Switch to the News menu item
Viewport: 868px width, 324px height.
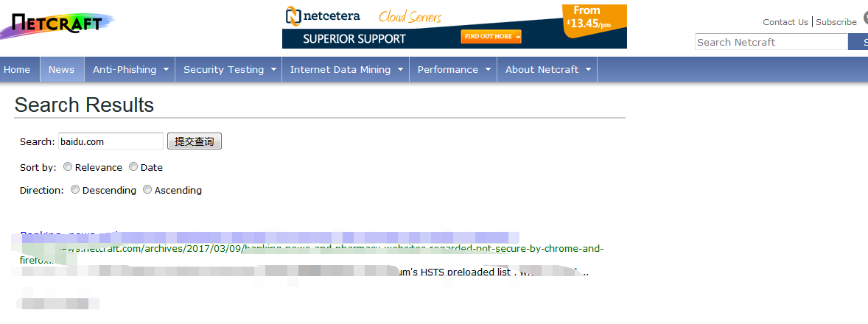pos(61,69)
